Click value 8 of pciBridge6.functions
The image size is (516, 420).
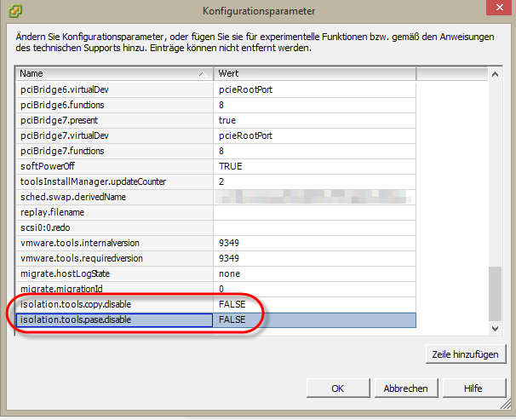[x=315, y=105]
